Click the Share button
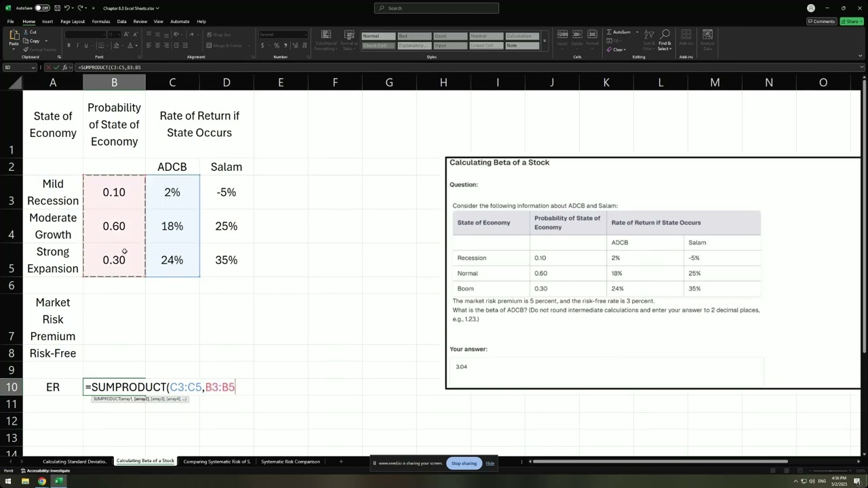This screenshot has width=868, height=488. click(x=851, y=21)
